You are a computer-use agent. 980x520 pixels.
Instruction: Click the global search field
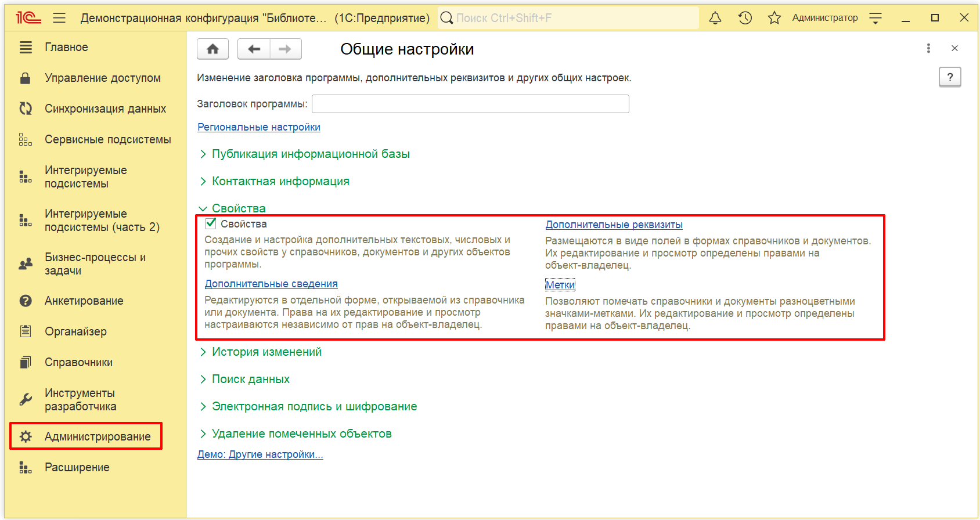568,18
